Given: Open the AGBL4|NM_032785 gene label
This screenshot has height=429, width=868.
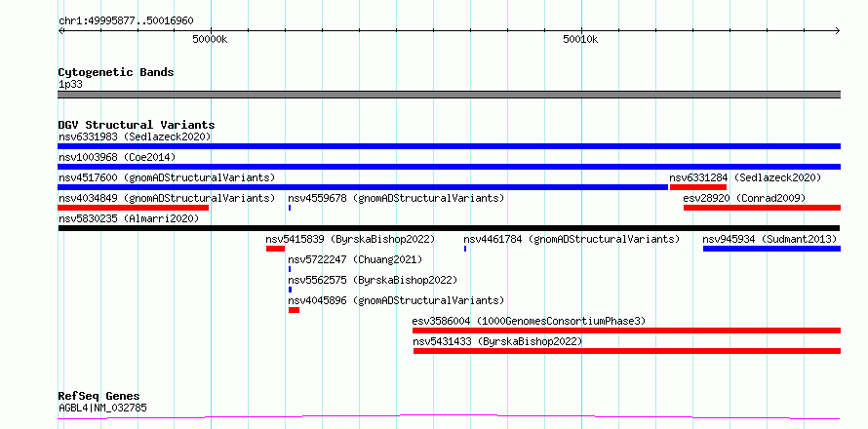Looking at the screenshot, I should (x=102, y=409).
